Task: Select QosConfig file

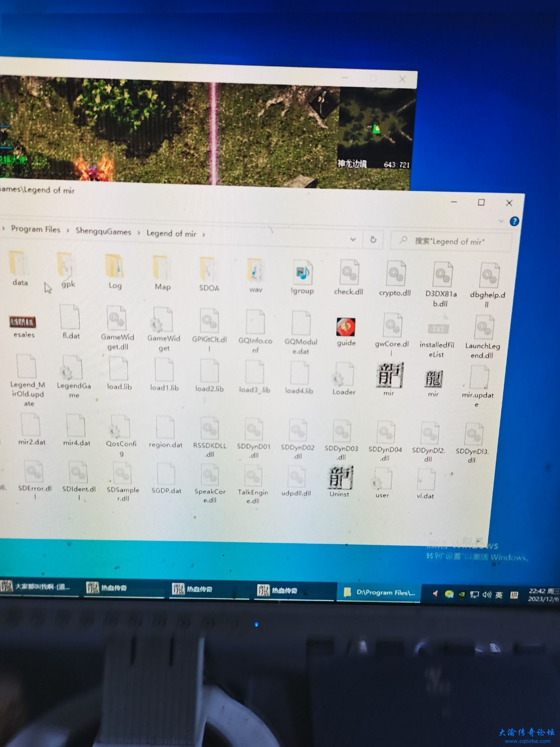Action: pyautogui.click(x=121, y=436)
